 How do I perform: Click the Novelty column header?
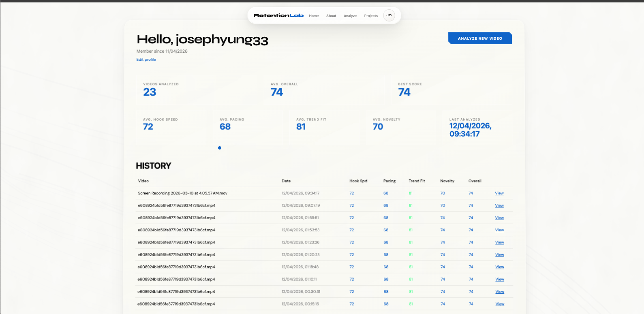tap(447, 181)
